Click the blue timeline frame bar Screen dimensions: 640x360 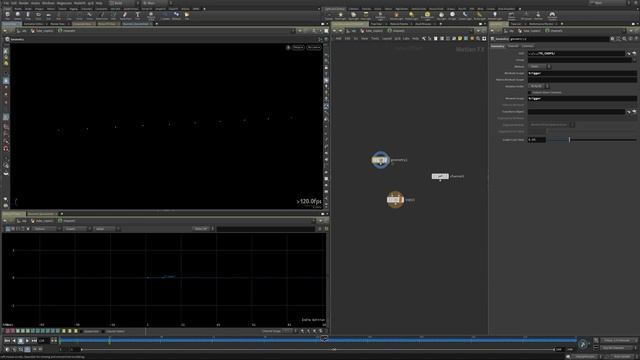click(318, 340)
